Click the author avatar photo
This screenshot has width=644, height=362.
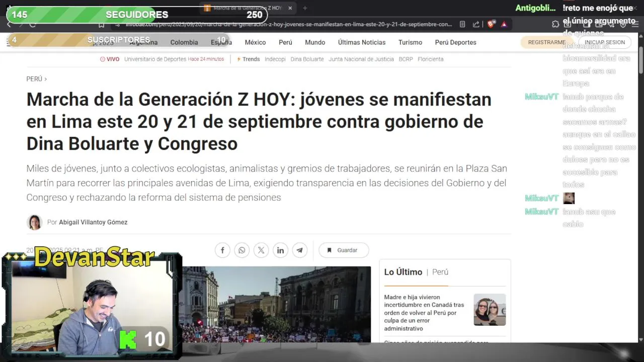tap(35, 222)
